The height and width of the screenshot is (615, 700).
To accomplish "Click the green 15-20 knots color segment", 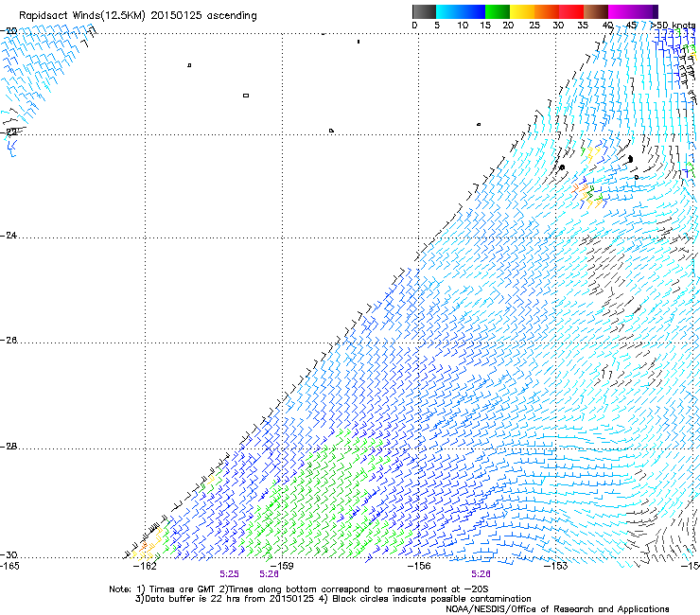I will [498, 11].
